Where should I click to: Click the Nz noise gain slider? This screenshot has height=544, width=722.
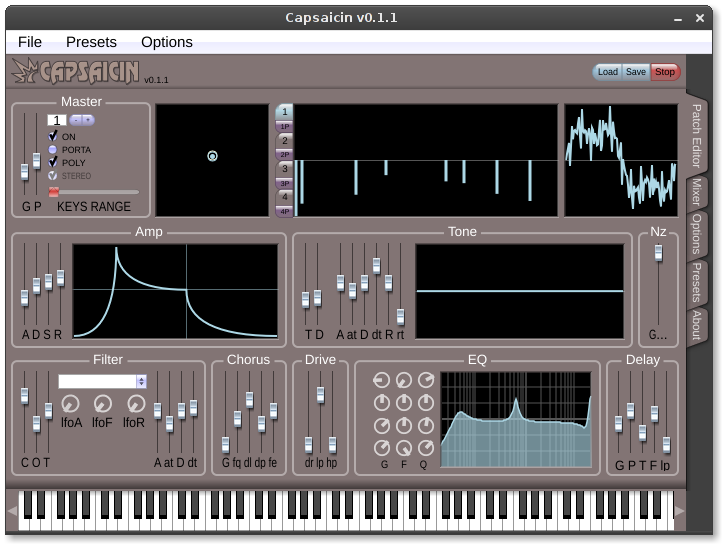pyautogui.click(x=658, y=254)
